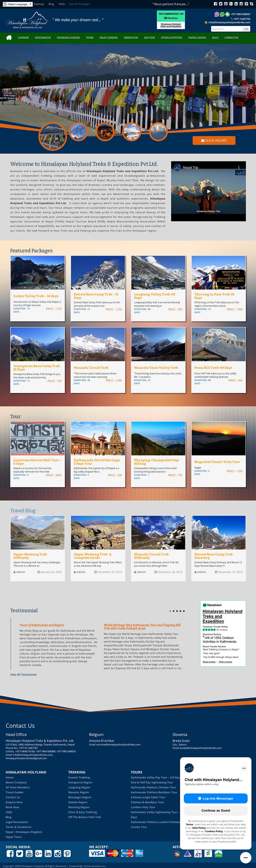Open the chat widget three-dot options menu
256x868 pixels.
(244, 768)
